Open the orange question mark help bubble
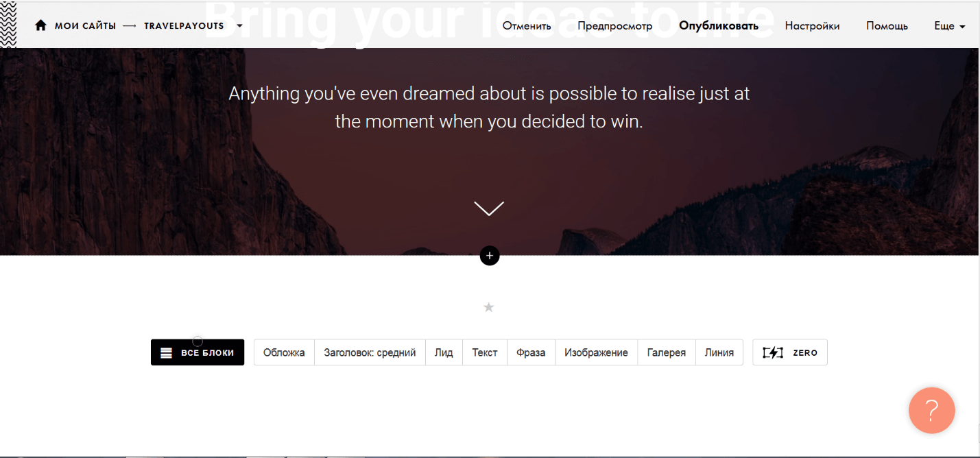This screenshot has width=980, height=458. click(931, 411)
